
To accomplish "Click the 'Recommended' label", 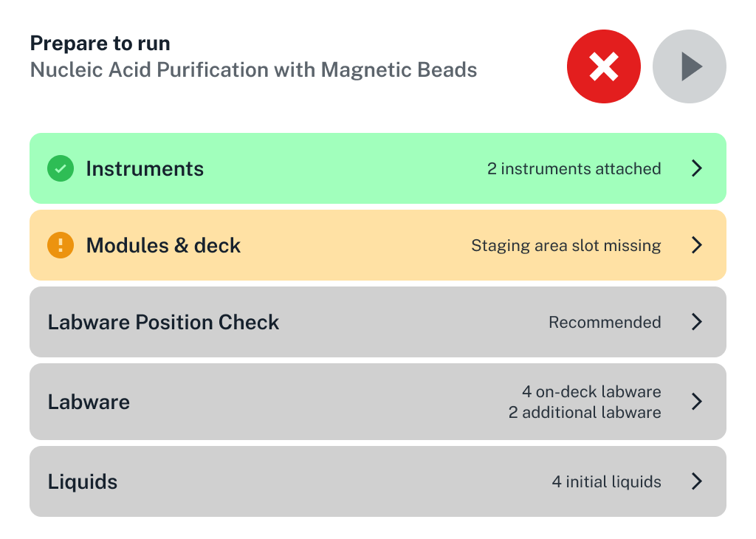I will click(604, 322).
